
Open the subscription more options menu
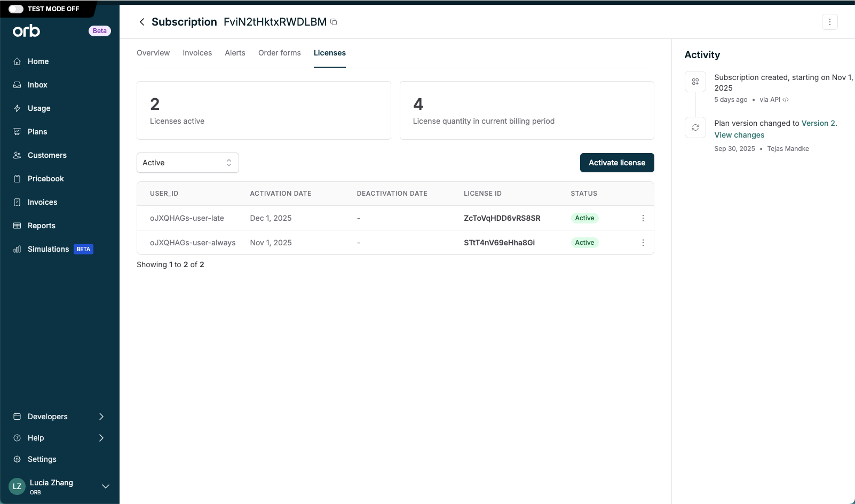[830, 22]
